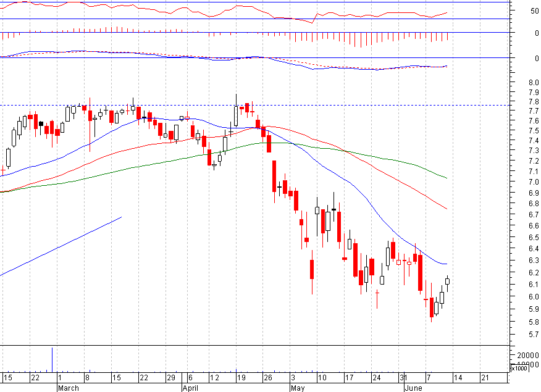
Task: Select the x1000 volume multiplier label
Action: click(x=519, y=368)
